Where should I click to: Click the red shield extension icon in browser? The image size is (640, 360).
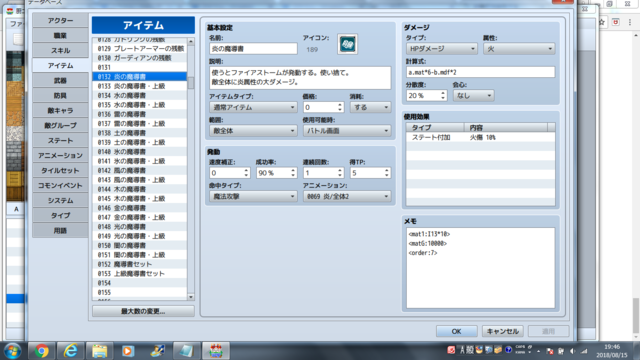click(616, 22)
